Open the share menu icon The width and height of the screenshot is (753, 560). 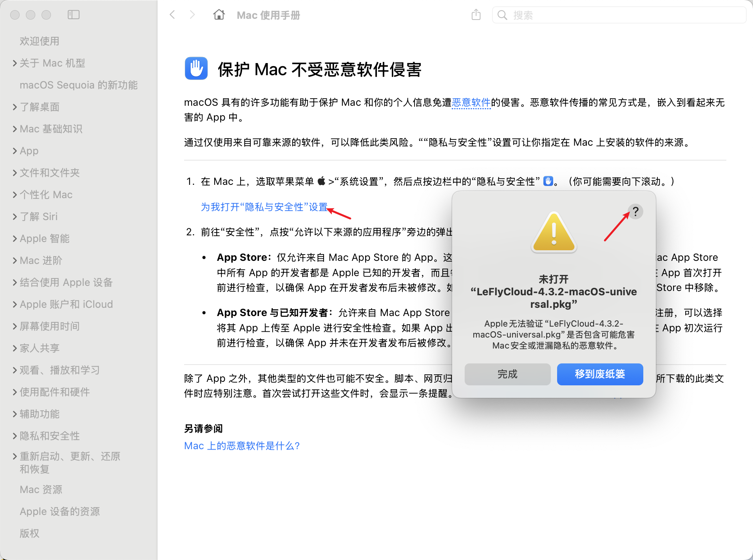point(476,15)
